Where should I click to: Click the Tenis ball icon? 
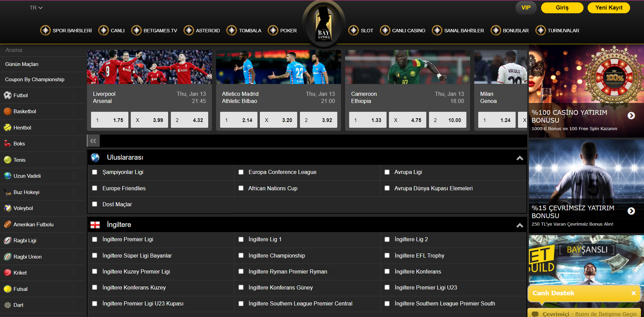7,160
